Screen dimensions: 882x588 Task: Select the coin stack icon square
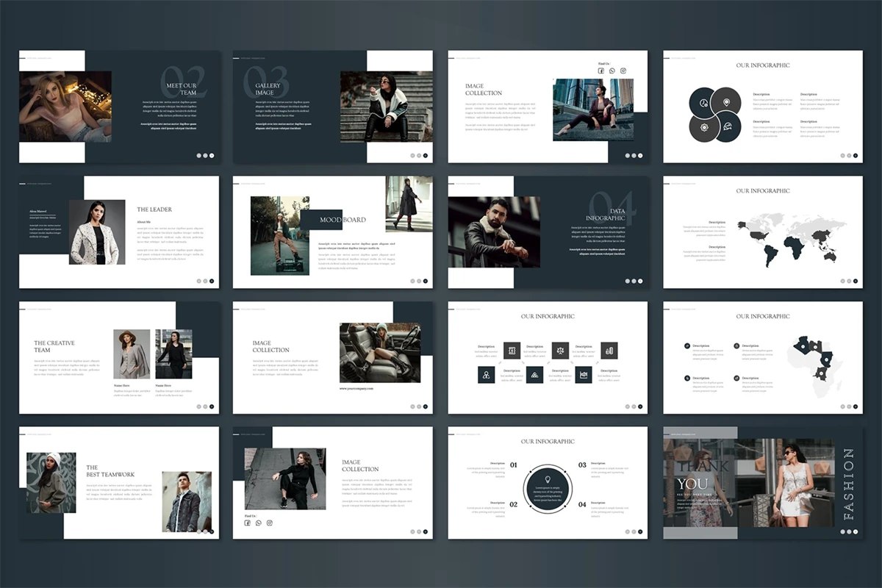click(x=609, y=351)
